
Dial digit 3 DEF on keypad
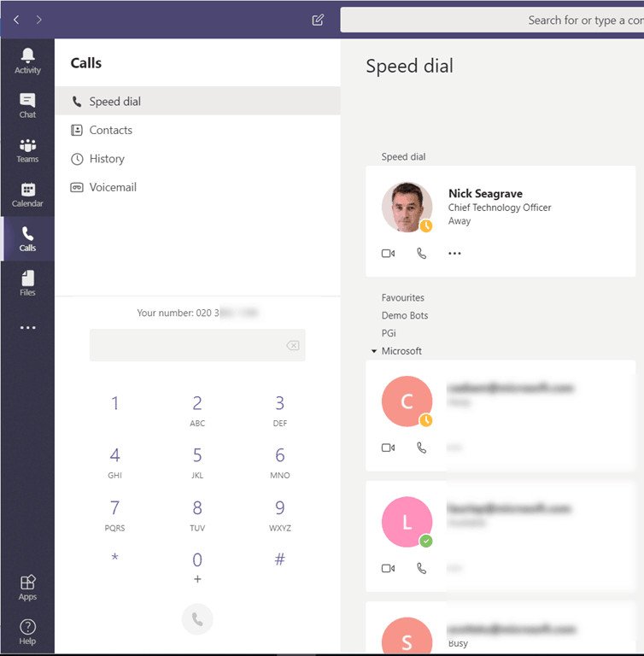[x=280, y=410]
